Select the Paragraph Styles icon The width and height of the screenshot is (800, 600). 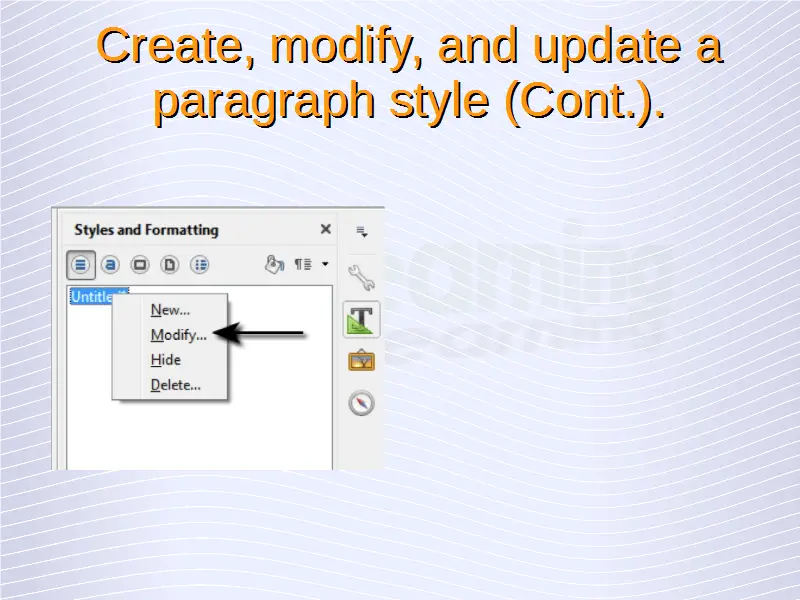pos(82,265)
